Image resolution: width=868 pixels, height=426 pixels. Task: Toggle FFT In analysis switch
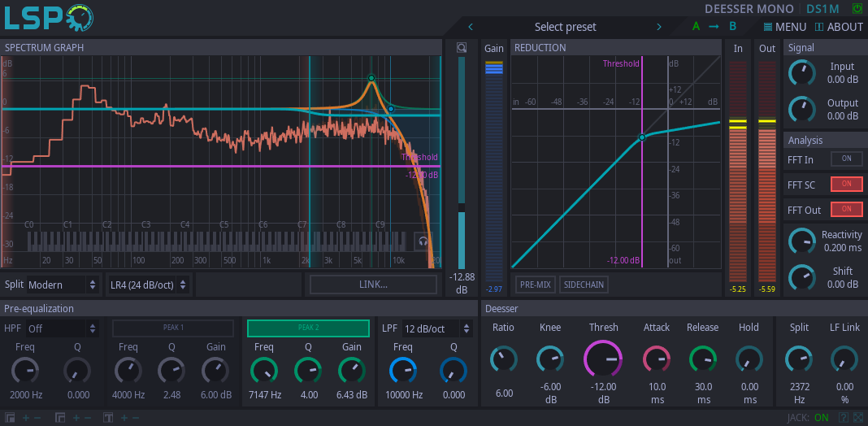pos(846,159)
